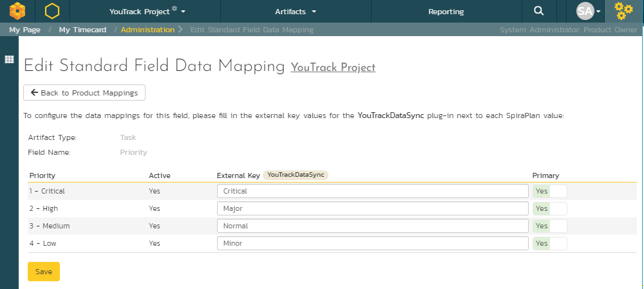Click the Active 'Yes' in Critical row
This screenshot has width=644, height=289.
[155, 191]
